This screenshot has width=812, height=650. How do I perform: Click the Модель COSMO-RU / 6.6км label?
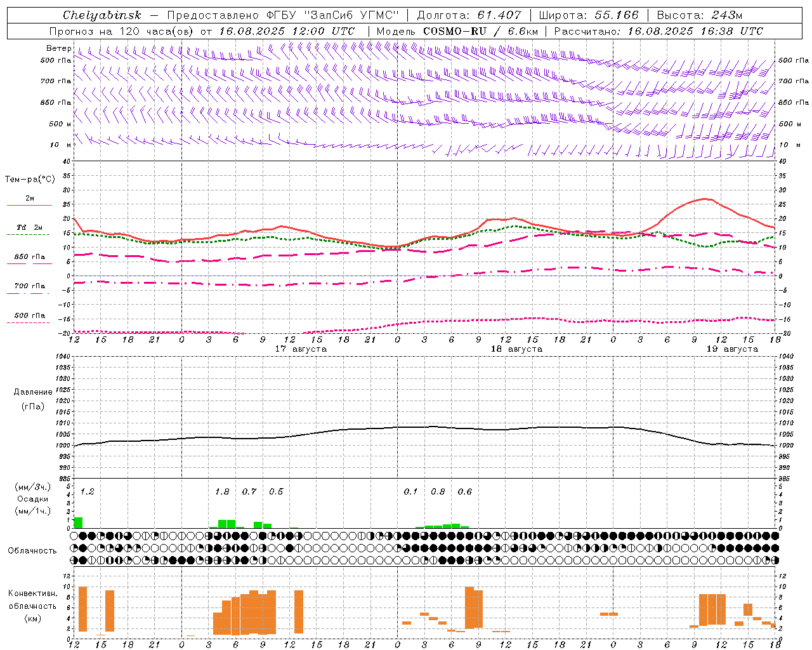click(457, 31)
